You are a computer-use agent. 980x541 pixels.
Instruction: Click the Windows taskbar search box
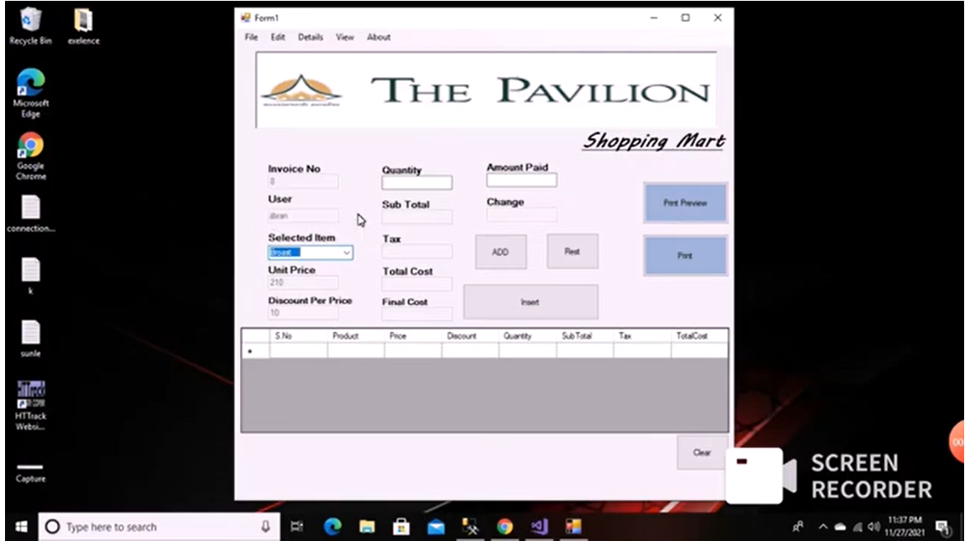tap(159, 527)
